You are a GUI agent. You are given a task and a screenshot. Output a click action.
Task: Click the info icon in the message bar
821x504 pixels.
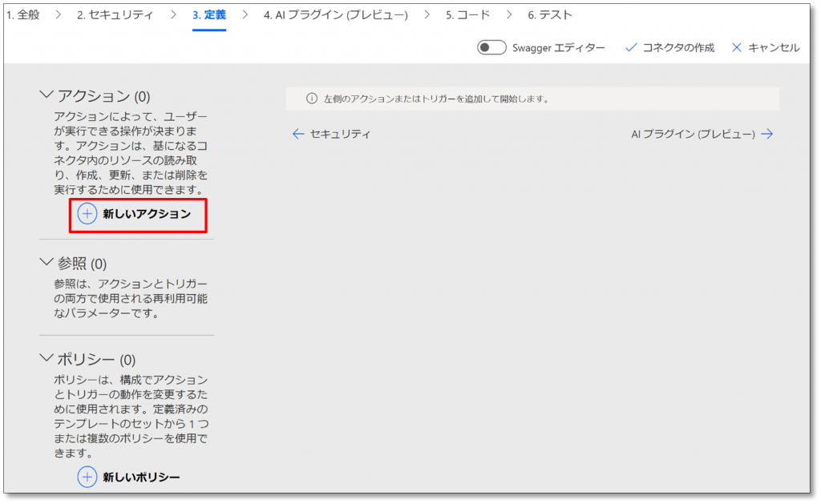312,99
